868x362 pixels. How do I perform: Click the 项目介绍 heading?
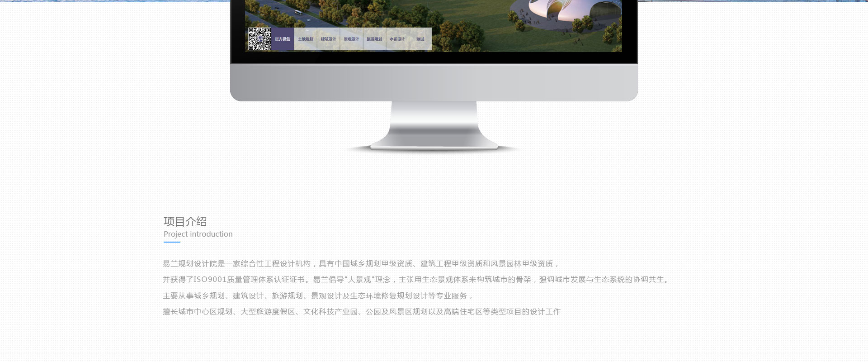(185, 221)
